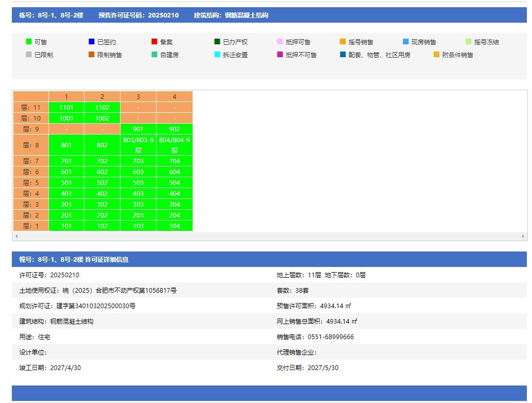The width and height of the screenshot is (532, 403).
Task: Click column header 1
Action: [x=66, y=96]
